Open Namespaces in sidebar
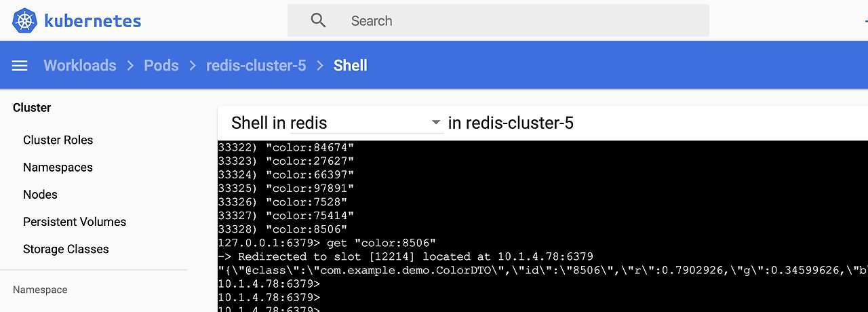This screenshot has height=312, width=868. 58,168
